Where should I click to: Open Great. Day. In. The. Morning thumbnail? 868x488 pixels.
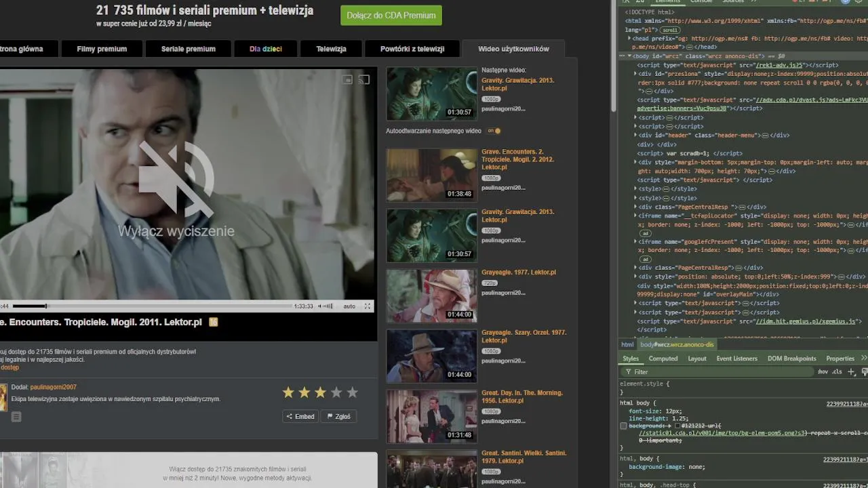(432, 416)
